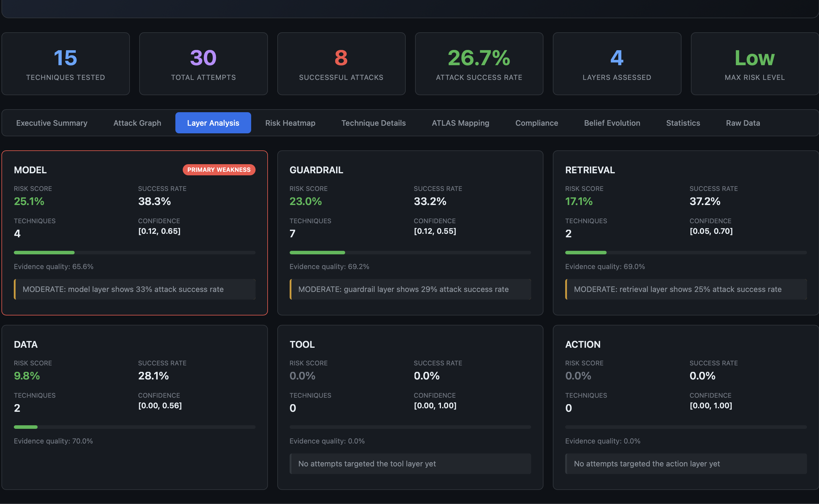View the Statistics tab
Screen dimensions: 819x504
pos(683,123)
